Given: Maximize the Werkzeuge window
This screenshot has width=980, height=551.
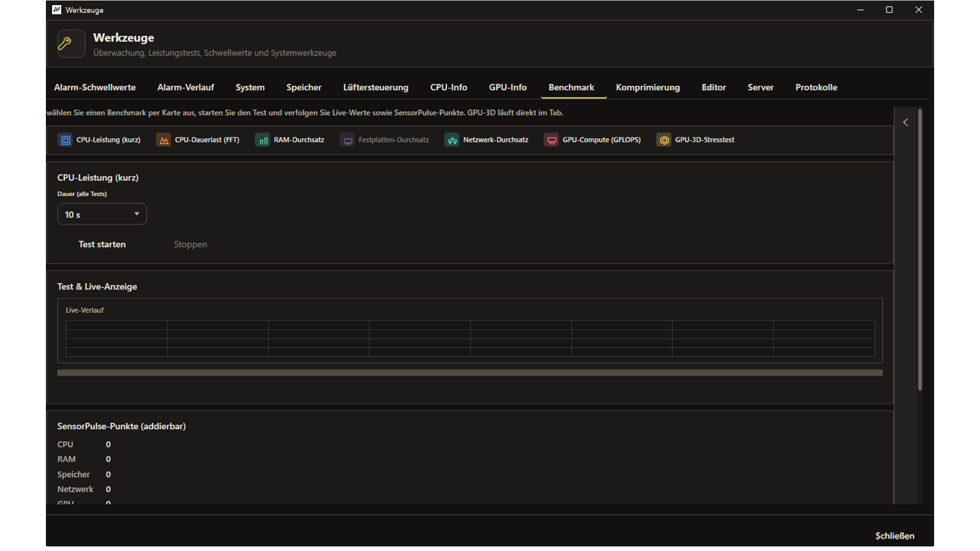Looking at the screenshot, I should coord(889,10).
